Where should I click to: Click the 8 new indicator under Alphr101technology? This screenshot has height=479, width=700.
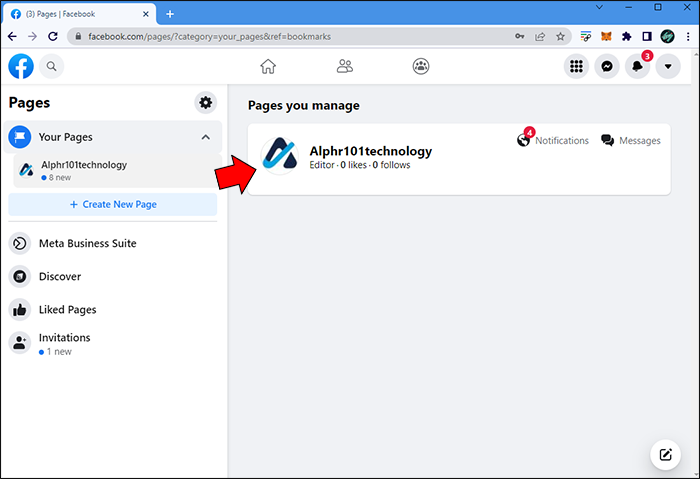[56, 178]
